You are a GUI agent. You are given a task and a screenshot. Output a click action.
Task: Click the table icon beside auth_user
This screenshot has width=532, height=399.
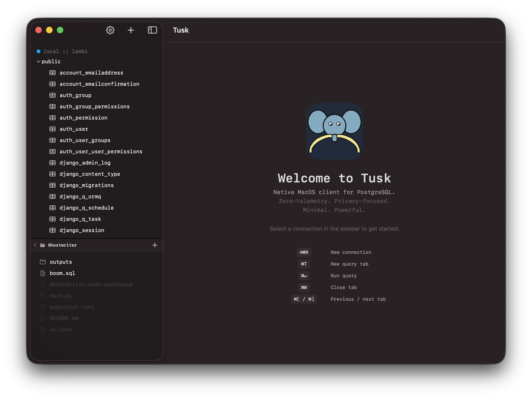[52, 129]
